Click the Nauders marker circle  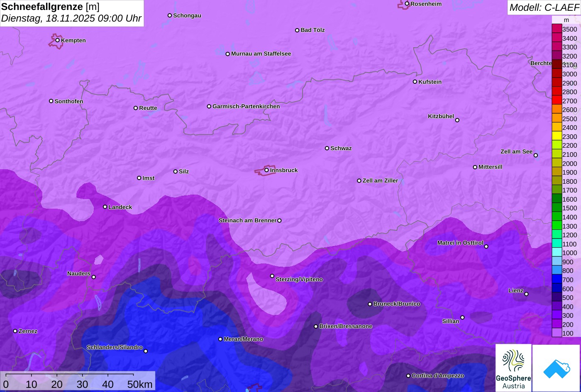click(x=94, y=277)
